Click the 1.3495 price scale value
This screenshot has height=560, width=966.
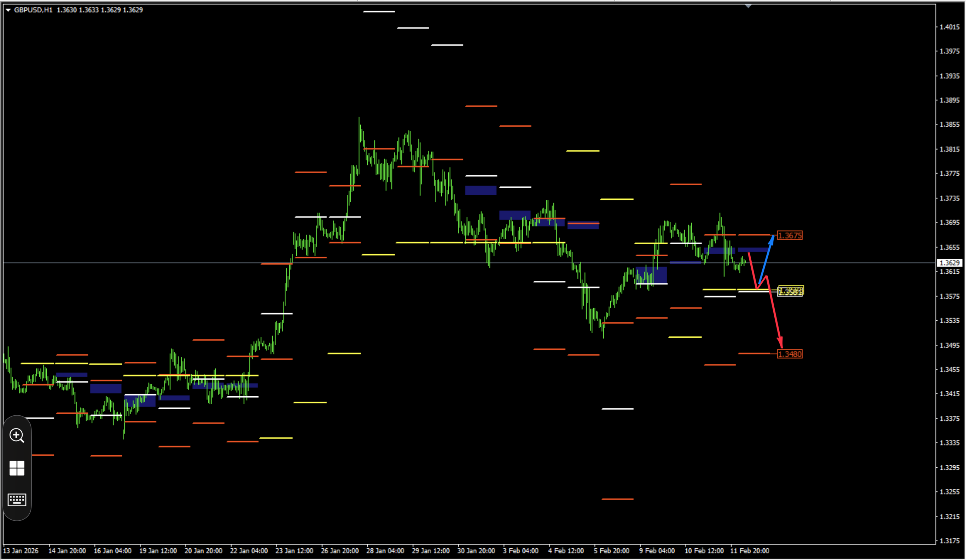pyautogui.click(x=949, y=345)
